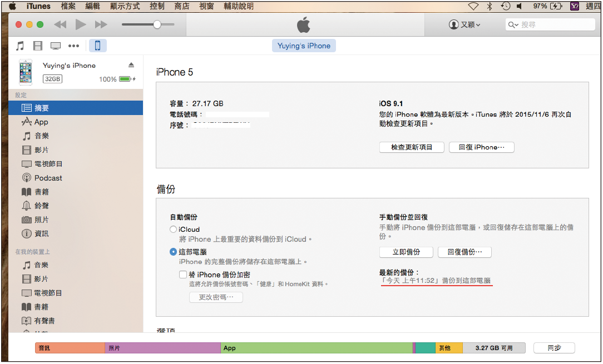Click the 週四 day in menu bar
The width and height of the screenshot is (603, 364).
coord(592,6)
